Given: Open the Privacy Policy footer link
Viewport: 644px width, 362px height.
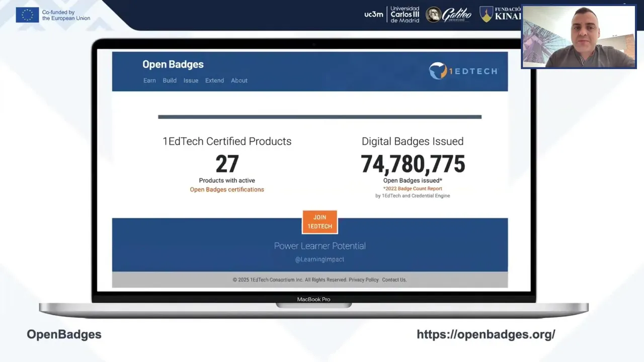Looking at the screenshot, I should pyautogui.click(x=364, y=280).
